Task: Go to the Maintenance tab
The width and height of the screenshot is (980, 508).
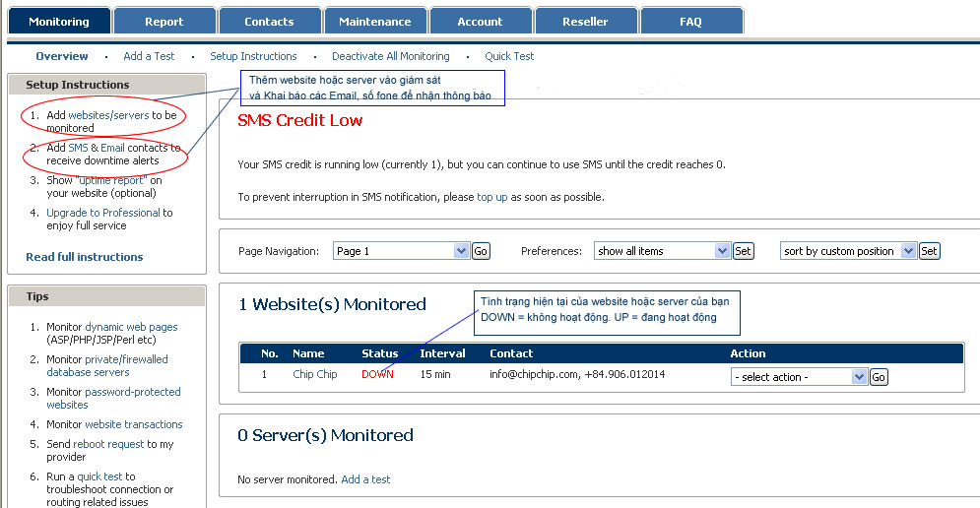Action: click(x=375, y=22)
